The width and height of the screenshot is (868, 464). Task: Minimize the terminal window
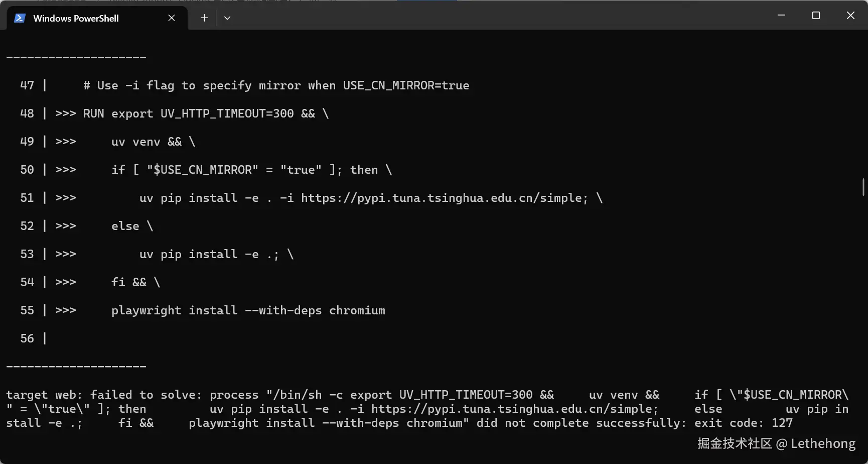click(x=781, y=16)
